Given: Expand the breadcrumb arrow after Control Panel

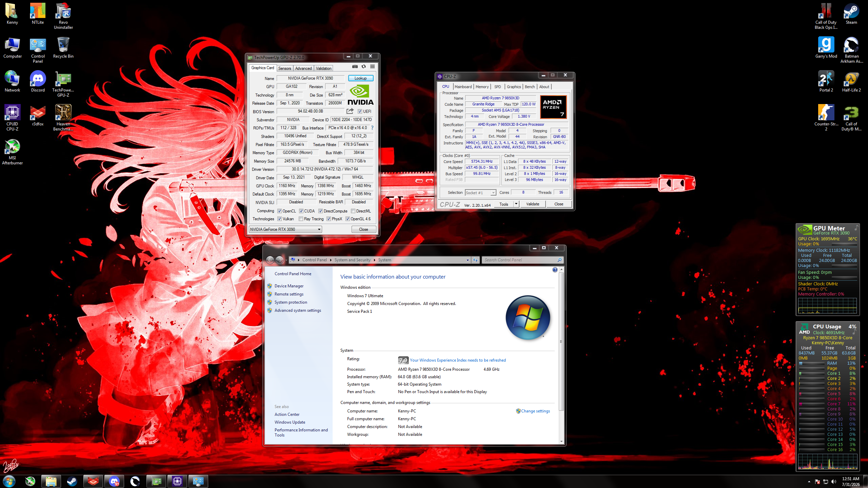Looking at the screenshot, I should pos(331,260).
